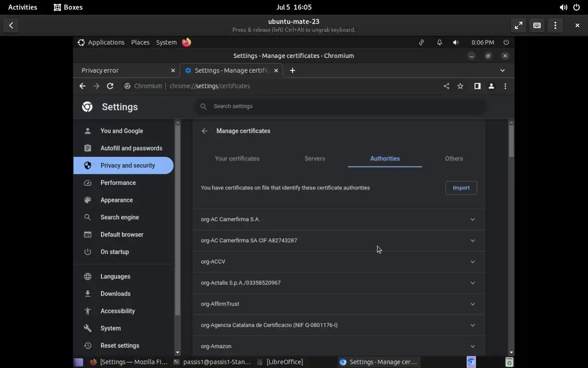Click network indicator icon in MATE panel
This screenshot has height=368, width=588.
421,42
